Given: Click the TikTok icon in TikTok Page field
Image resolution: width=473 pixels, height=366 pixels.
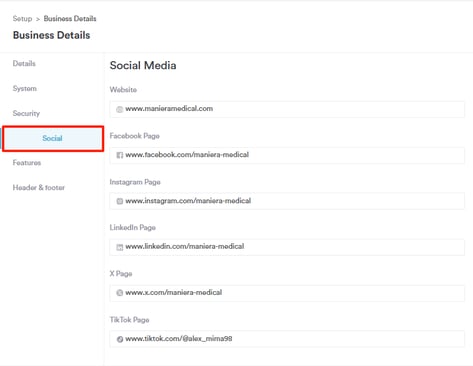Looking at the screenshot, I should [119, 339].
